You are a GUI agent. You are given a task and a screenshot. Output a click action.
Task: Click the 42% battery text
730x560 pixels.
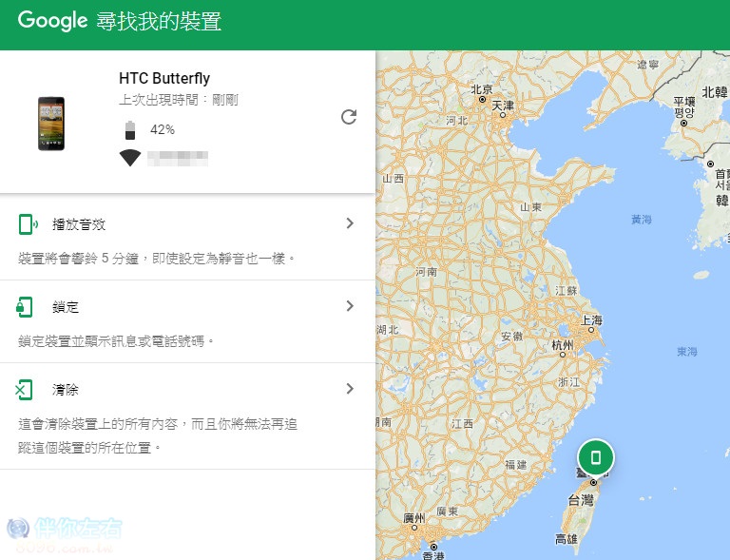pos(163,129)
